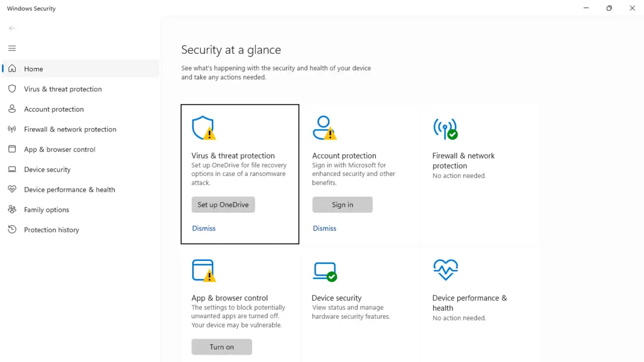
Task: Open the Device performance & health card title
Action: 470,302
